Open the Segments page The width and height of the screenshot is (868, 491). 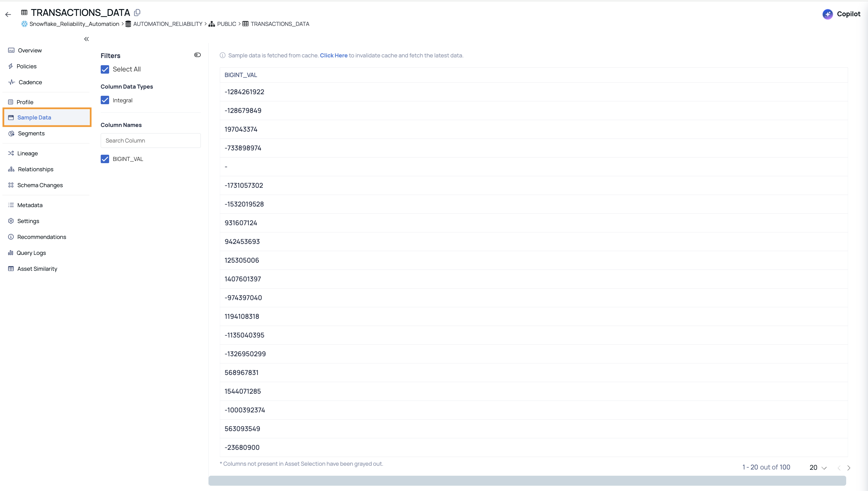pos(31,133)
